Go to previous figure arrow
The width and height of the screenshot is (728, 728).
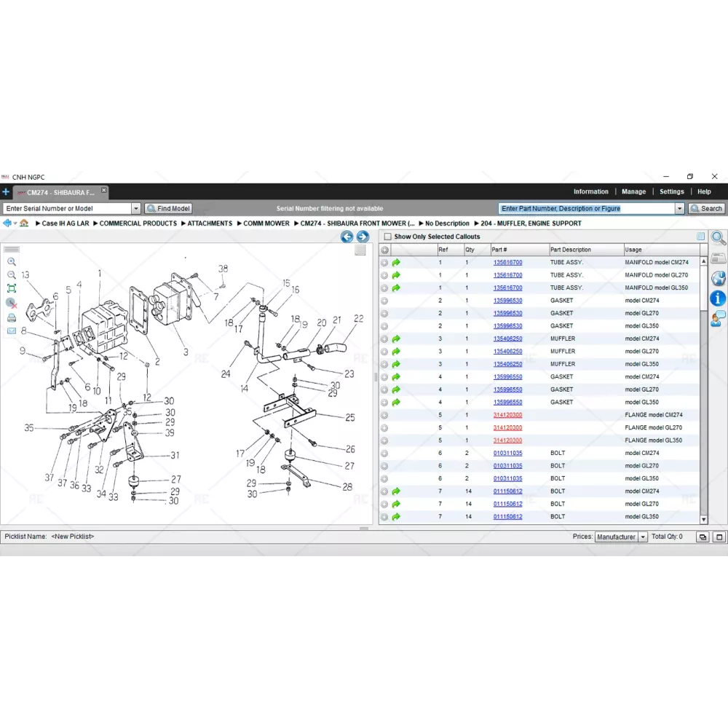347,237
